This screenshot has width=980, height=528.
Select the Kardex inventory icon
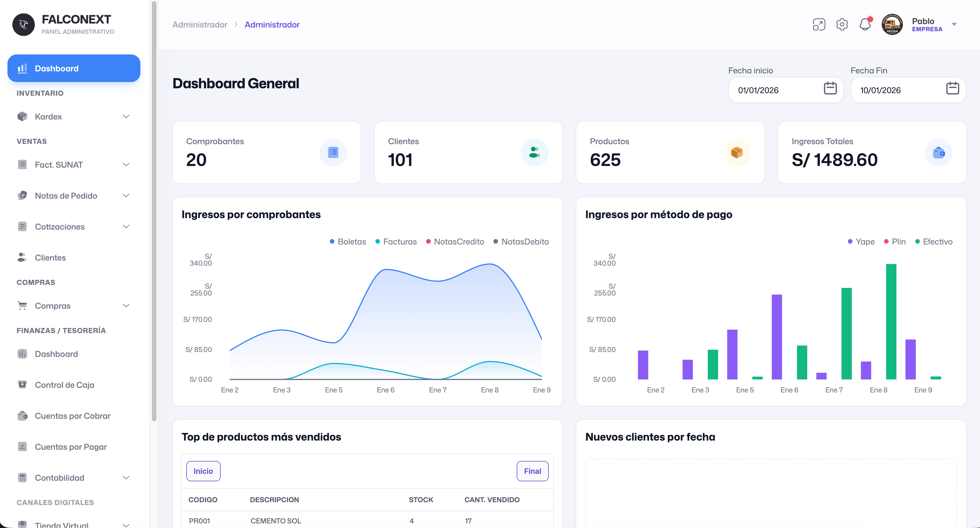point(23,116)
